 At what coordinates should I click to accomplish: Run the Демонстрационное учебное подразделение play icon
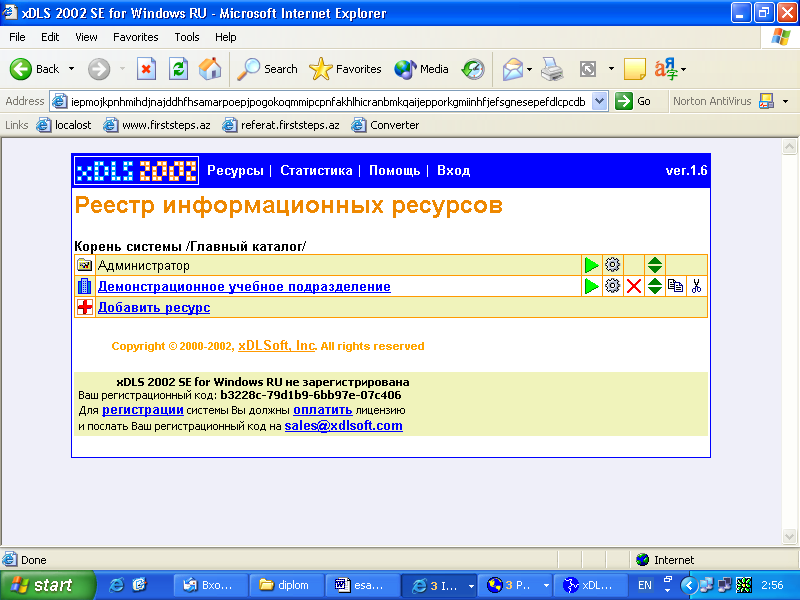[591, 286]
